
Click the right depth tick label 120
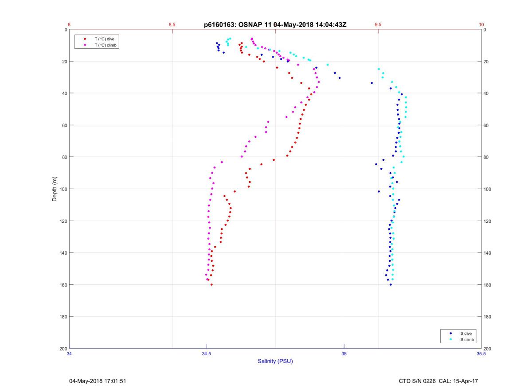(488, 221)
